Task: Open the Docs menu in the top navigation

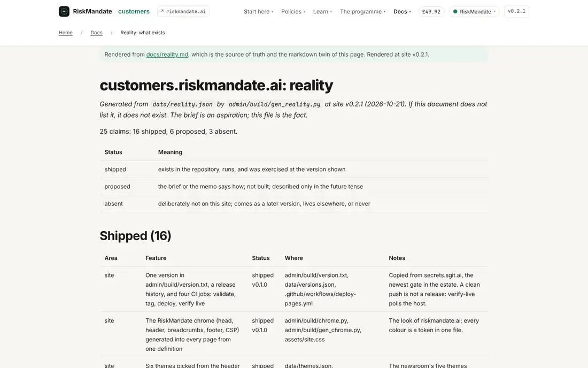Action: point(402,12)
